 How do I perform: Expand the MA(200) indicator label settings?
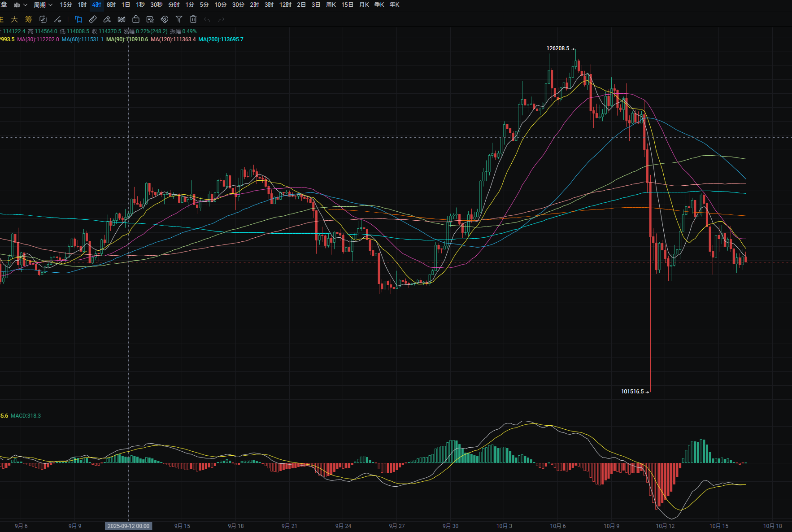[x=221, y=39]
